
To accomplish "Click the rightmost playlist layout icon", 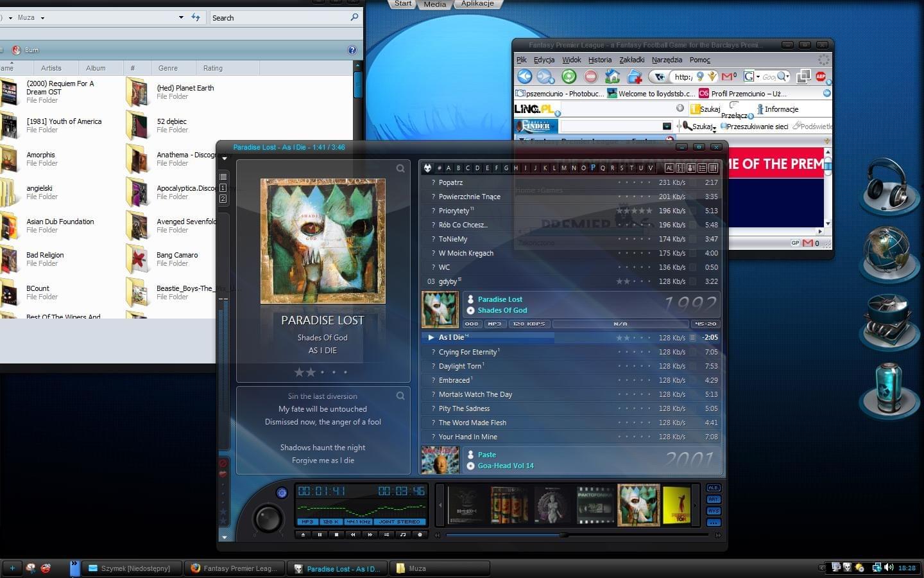I will (x=713, y=168).
